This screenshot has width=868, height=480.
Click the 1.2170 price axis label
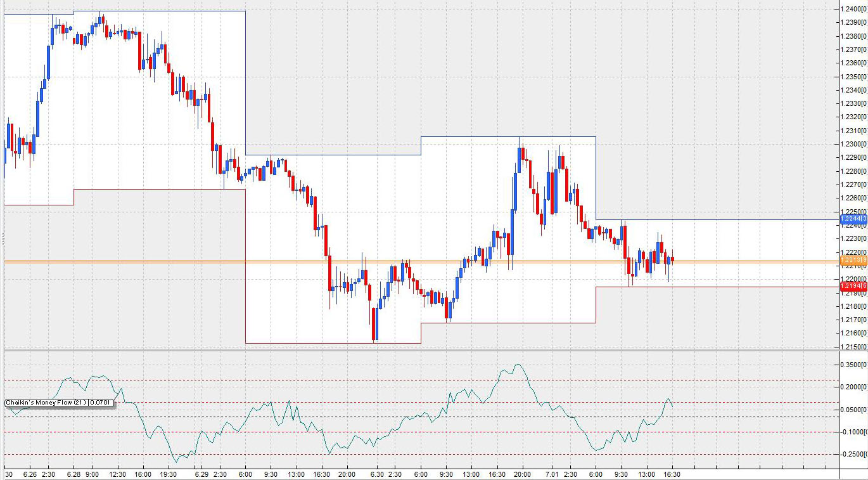(x=854, y=320)
